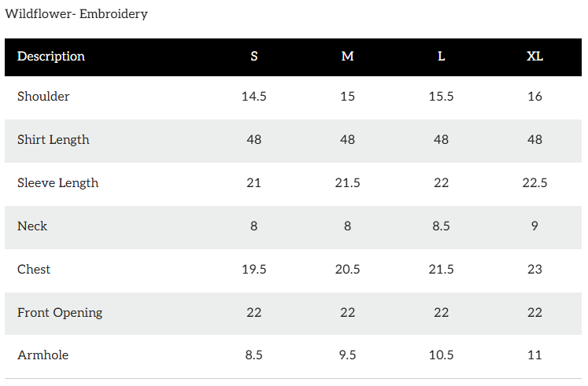Click the Sleeve Length value 22.5
The height and width of the screenshot is (386, 588).
[x=534, y=183]
